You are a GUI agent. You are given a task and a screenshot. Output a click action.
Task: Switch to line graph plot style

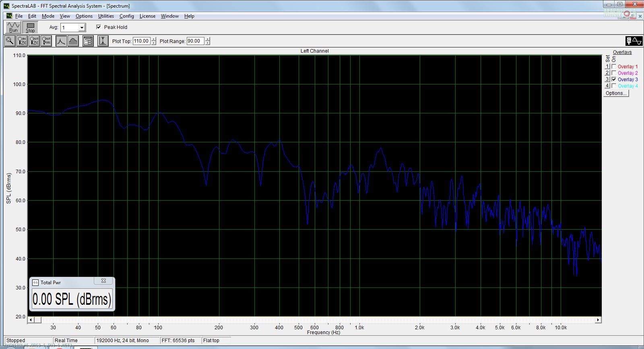point(61,41)
